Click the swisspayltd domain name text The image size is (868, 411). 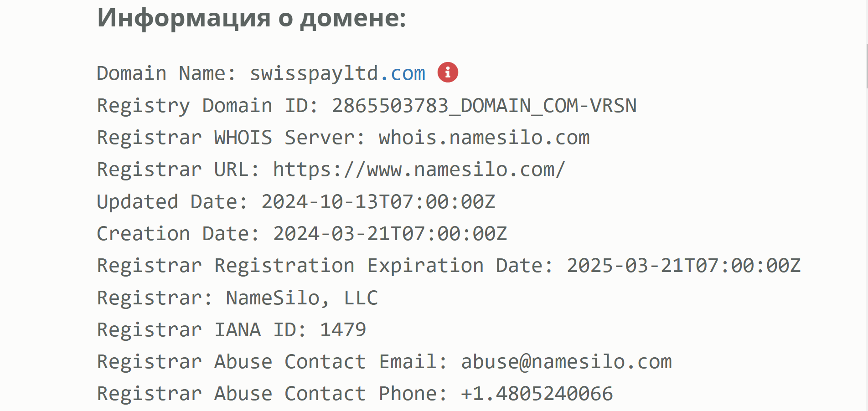[314, 73]
